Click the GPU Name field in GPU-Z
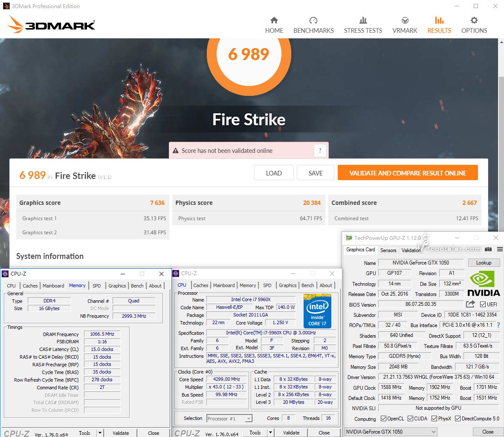The width and height of the screenshot is (504, 437). point(421,263)
